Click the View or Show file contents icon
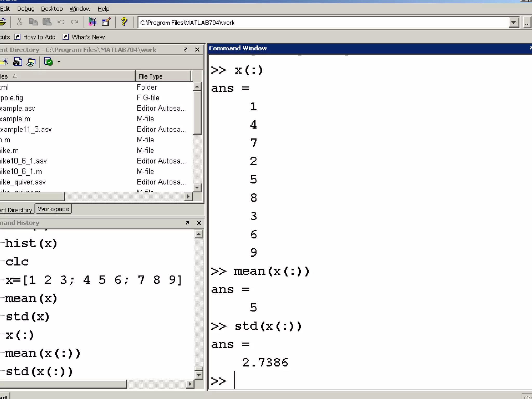The width and height of the screenshot is (532, 399). [31, 62]
